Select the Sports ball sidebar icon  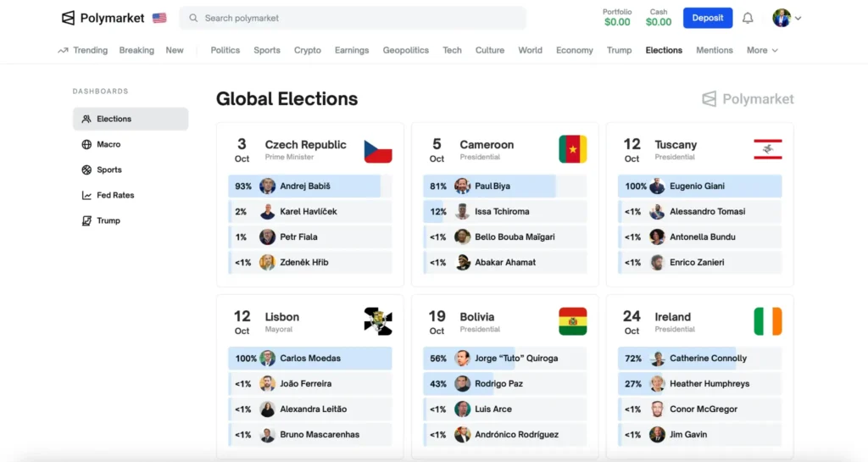(86, 170)
